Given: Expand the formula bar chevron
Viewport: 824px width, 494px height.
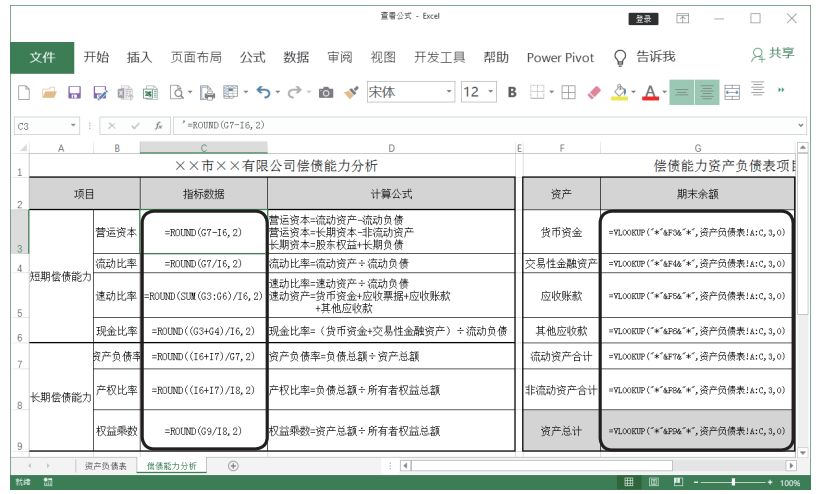Looking at the screenshot, I should coord(800,126).
